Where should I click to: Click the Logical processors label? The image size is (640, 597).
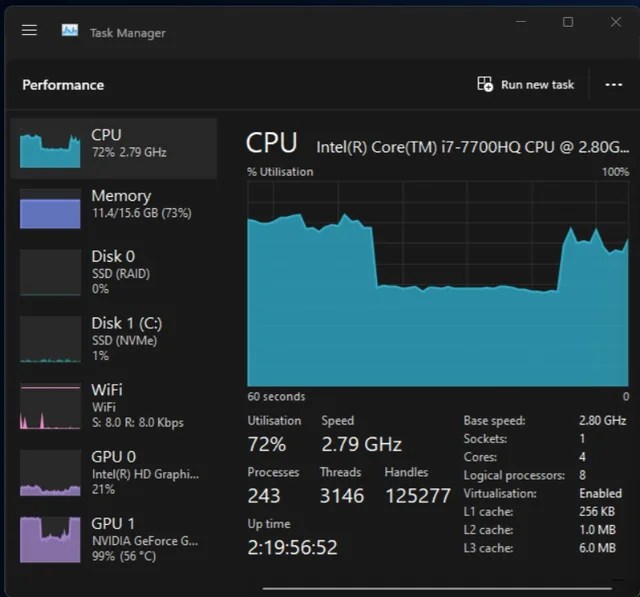pyautogui.click(x=514, y=475)
